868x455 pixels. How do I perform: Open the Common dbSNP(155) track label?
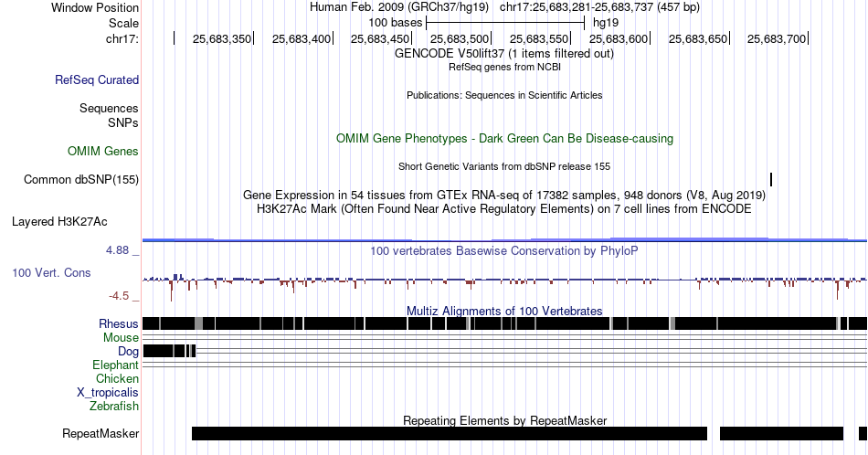point(80,179)
